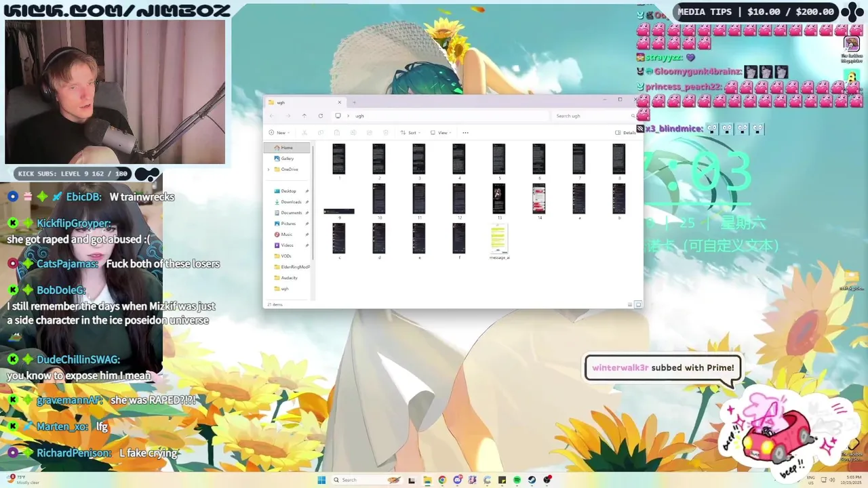
Task: Refresh the folder view
Action: (x=320, y=116)
